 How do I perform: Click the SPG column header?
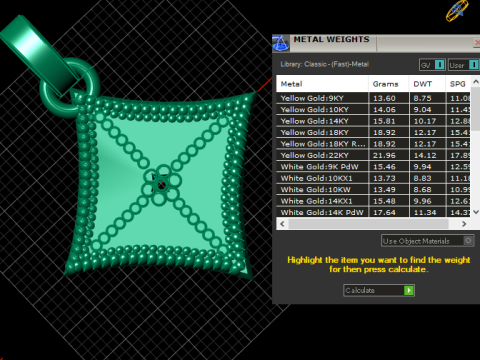click(x=458, y=84)
